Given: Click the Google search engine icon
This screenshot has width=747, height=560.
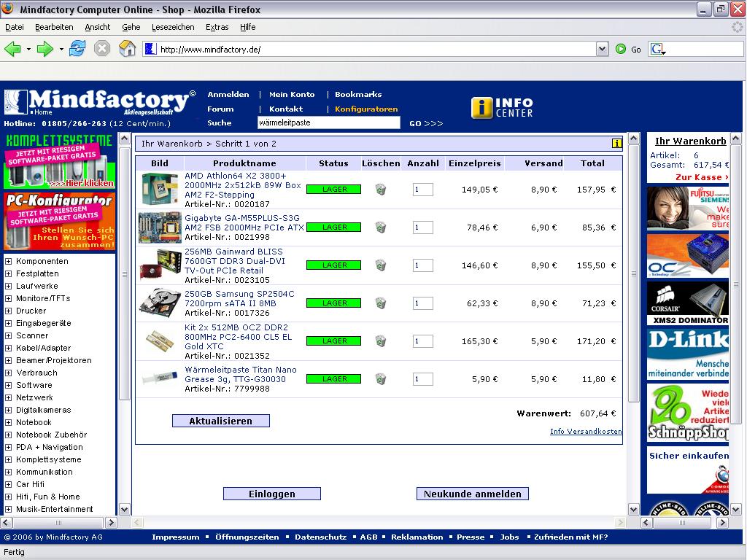Looking at the screenshot, I should pos(657,49).
